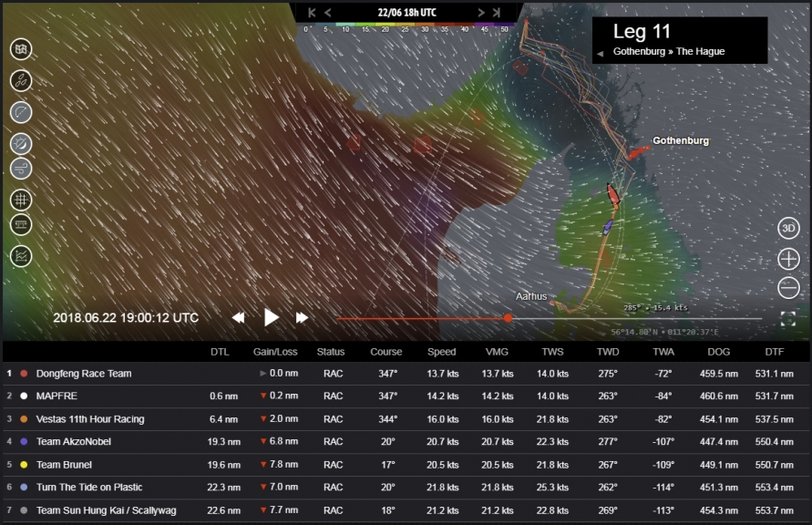Click AkzoNobel DOG value 447.4 nm
This screenshot has width=812, height=525.
tap(719, 442)
